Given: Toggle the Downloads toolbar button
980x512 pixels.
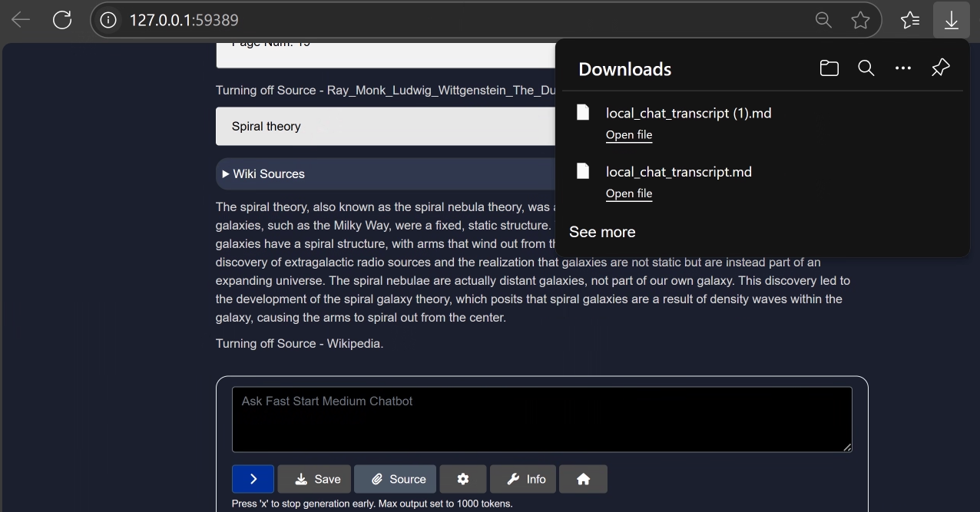Looking at the screenshot, I should pos(951,20).
